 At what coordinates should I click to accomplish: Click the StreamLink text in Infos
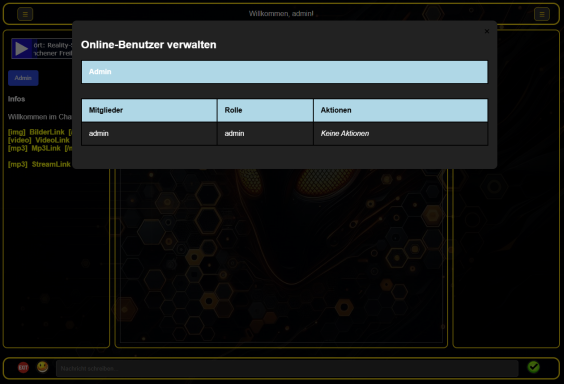[51, 164]
